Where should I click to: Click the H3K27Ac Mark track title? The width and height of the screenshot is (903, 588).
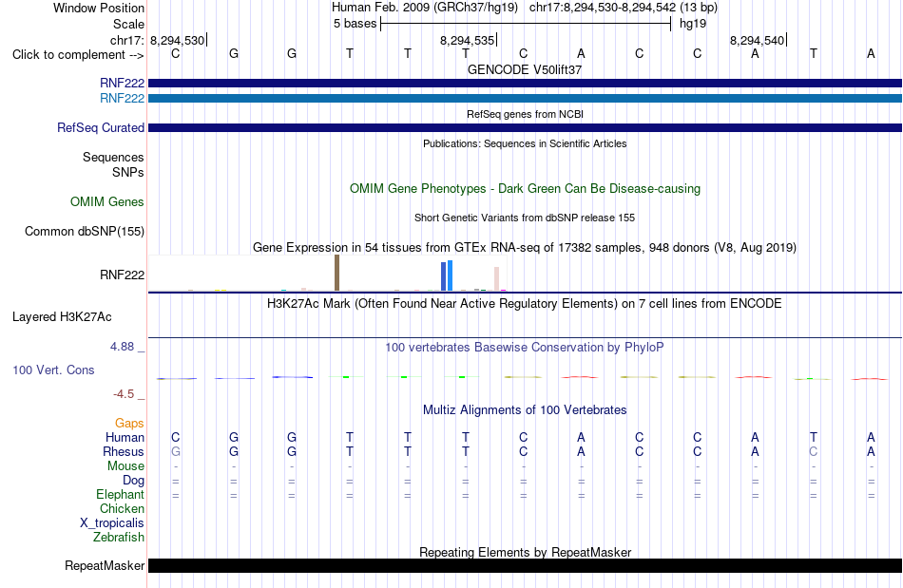click(525, 303)
